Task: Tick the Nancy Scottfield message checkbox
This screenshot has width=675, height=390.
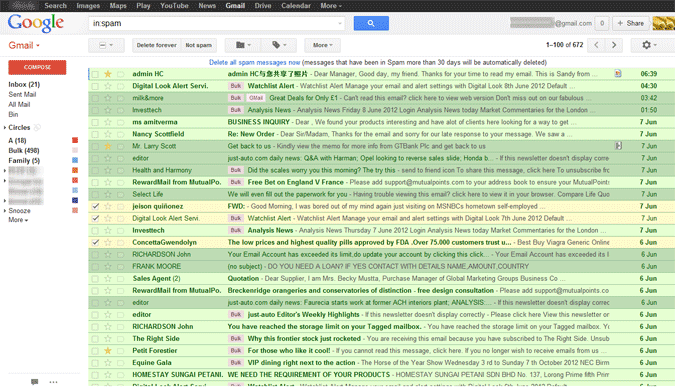Action: (x=95, y=134)
